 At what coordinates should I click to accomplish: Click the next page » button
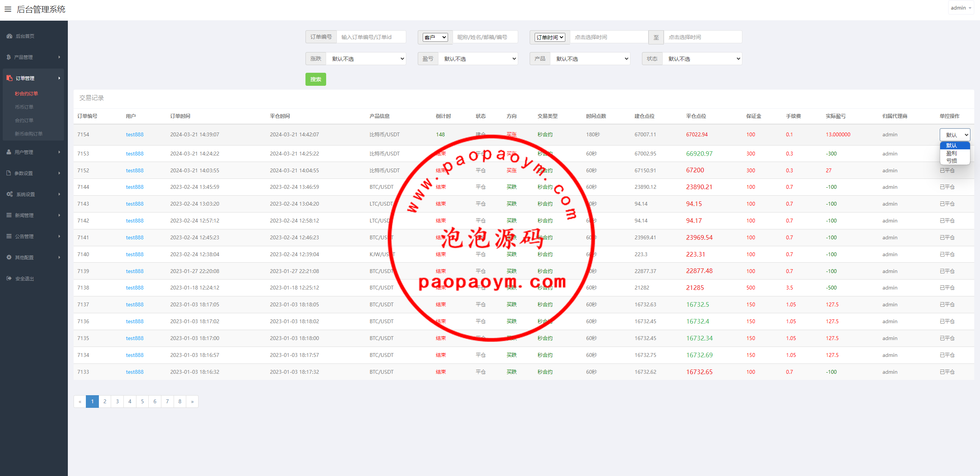pyautogui.click(x=192, y=401)
